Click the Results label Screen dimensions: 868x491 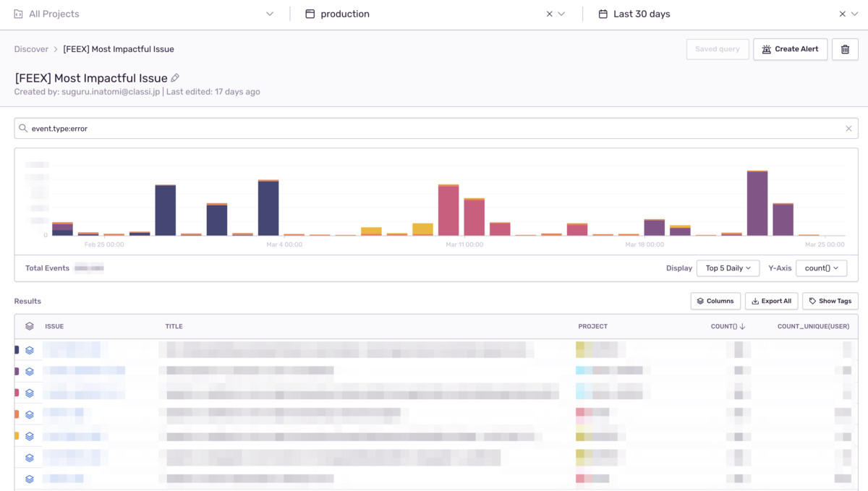[x=27, y=301]
